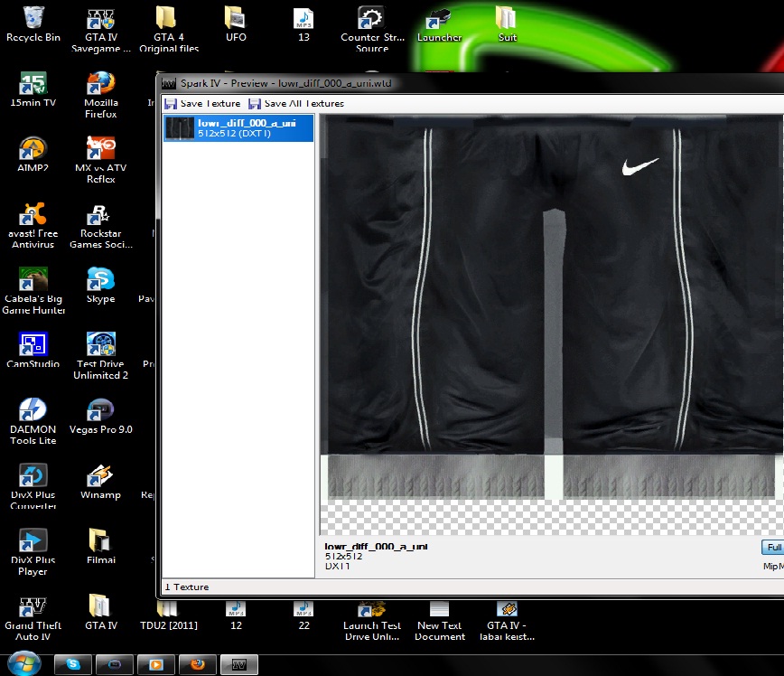Open the Suit folder on desktop
The height and width of the screenshot is (676, 784).
tap(507, 24)
